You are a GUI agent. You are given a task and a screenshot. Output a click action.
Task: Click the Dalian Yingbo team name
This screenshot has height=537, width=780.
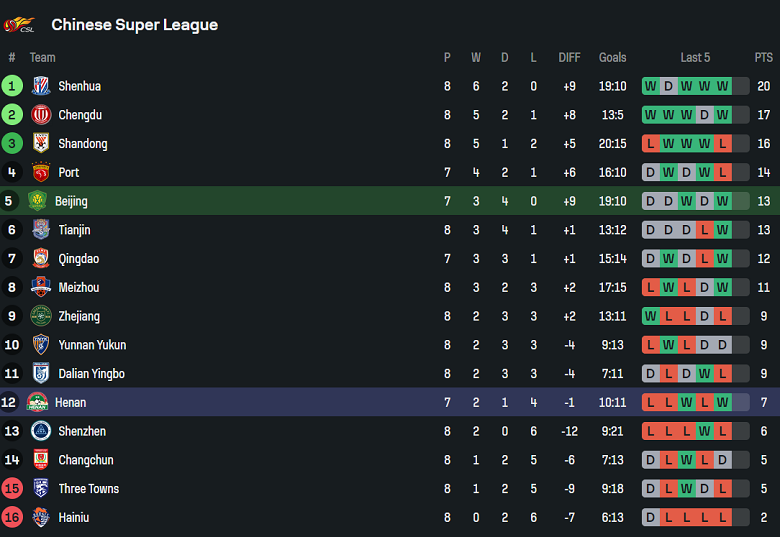(x=91, y=374)
